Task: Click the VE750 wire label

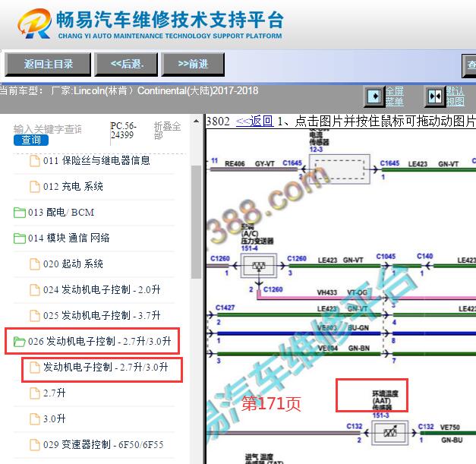Action: click(450, 428)
